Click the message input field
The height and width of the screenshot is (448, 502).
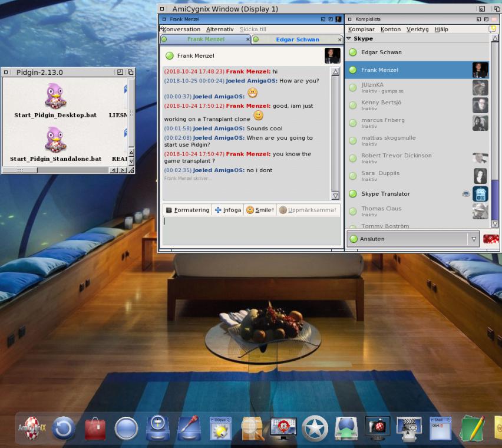pyautogui.click(x=252, y=230)
